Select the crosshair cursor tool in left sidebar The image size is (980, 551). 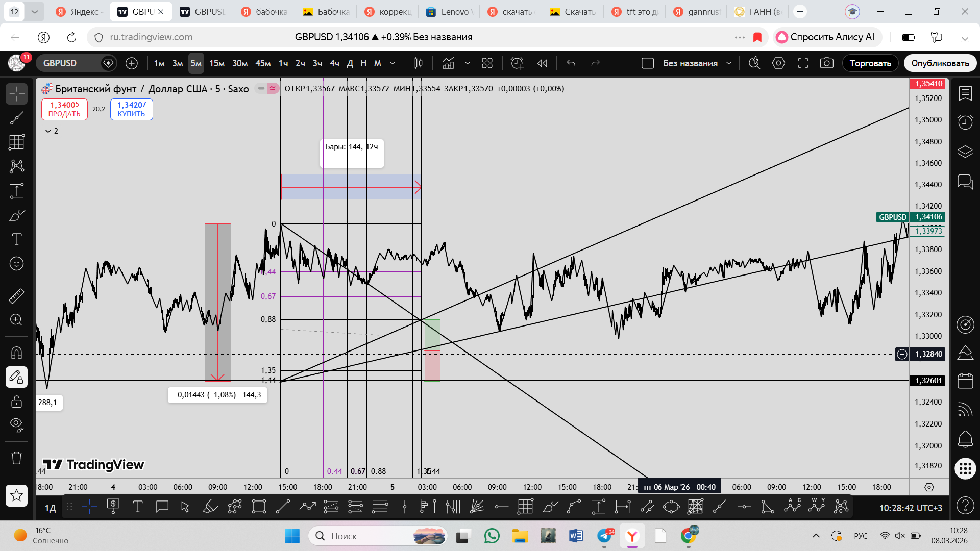click(x=16, y=94)
